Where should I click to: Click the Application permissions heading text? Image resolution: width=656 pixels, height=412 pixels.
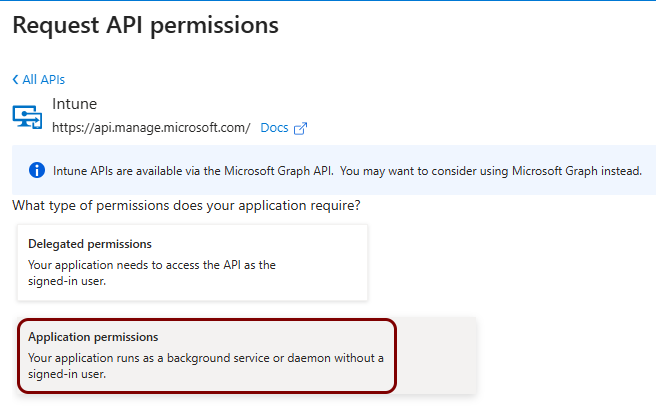[93, 337]
